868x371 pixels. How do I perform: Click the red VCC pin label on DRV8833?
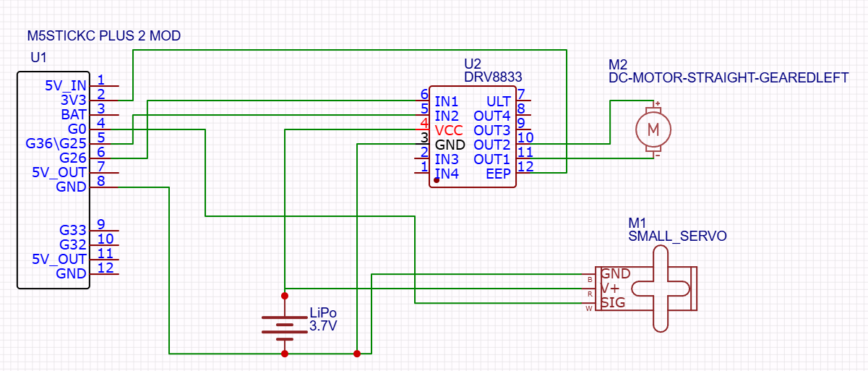[x=449, y=130]
